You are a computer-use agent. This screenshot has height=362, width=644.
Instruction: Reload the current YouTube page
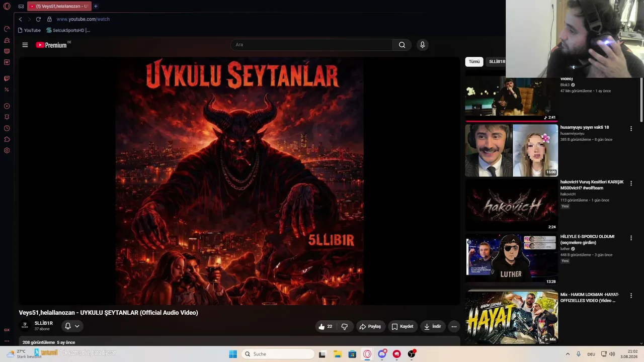38,19
